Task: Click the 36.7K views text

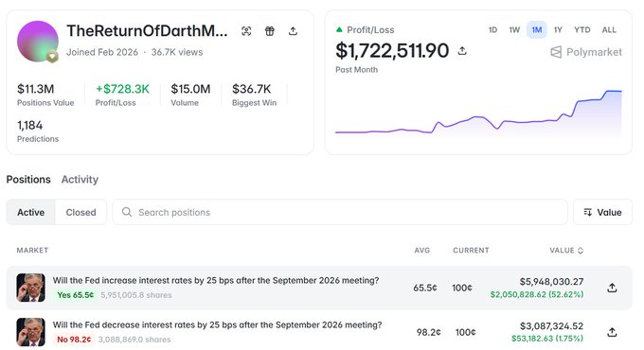Action: click(176, 52)
